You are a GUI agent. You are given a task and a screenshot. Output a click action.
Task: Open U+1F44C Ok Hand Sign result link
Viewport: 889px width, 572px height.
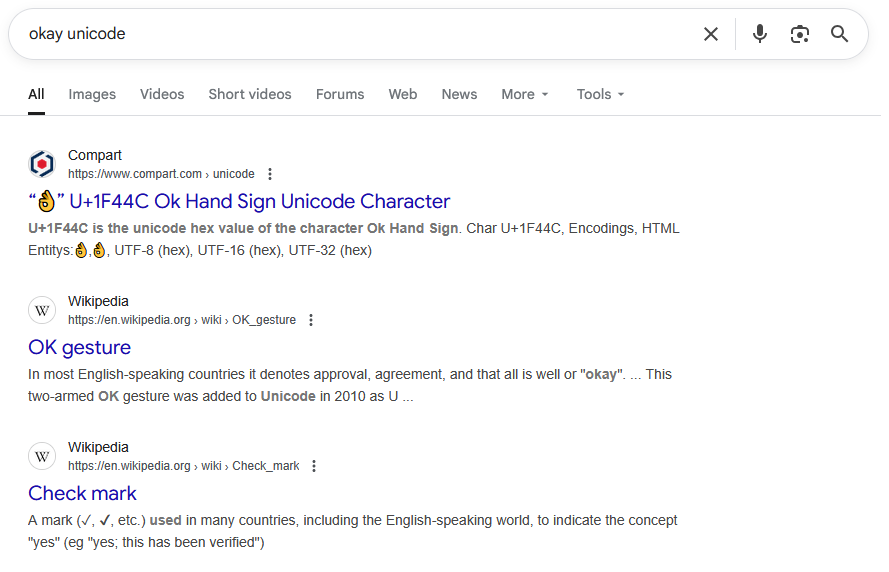coord(239,201)
